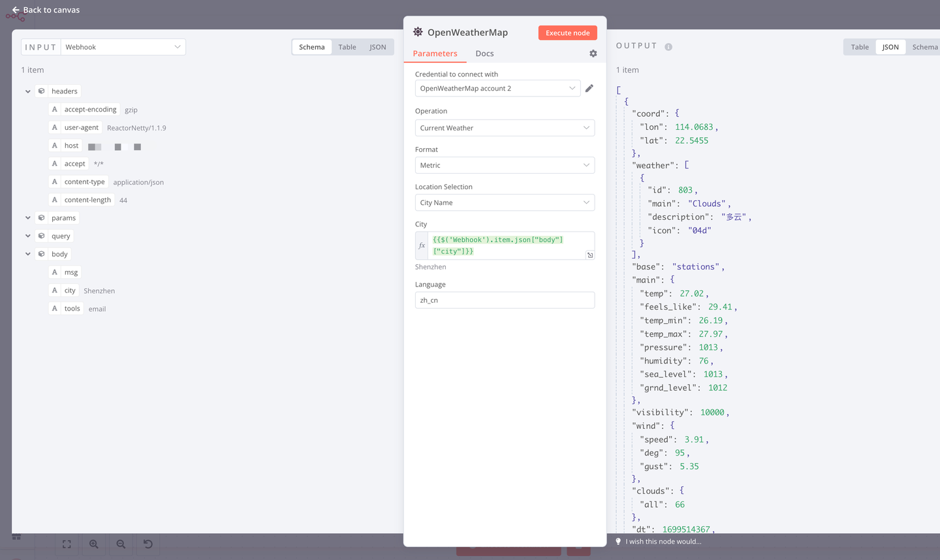The width and height of the screenshot is (940, 560).
Task: Switch output view to Schema
Action: click(924, 47)
